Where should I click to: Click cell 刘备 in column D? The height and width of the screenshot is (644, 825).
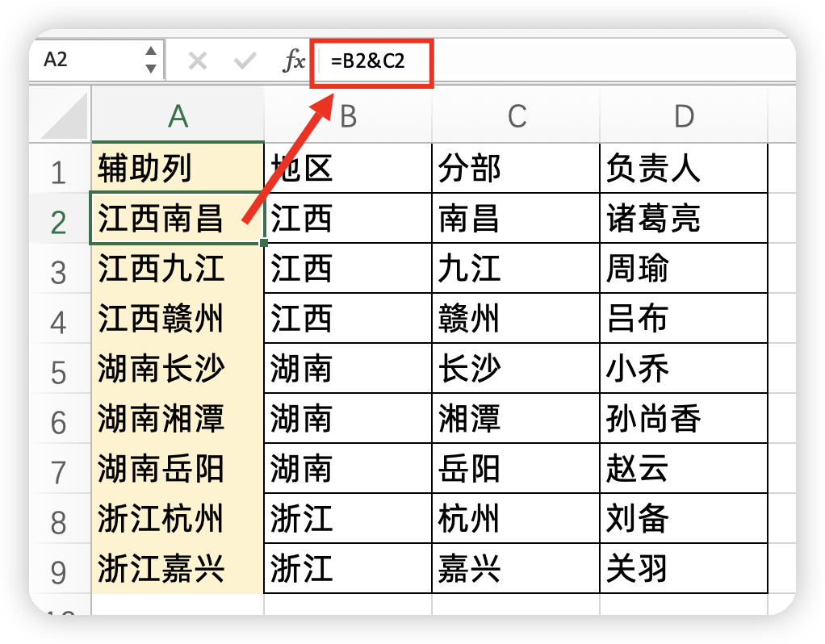(684, 518)
